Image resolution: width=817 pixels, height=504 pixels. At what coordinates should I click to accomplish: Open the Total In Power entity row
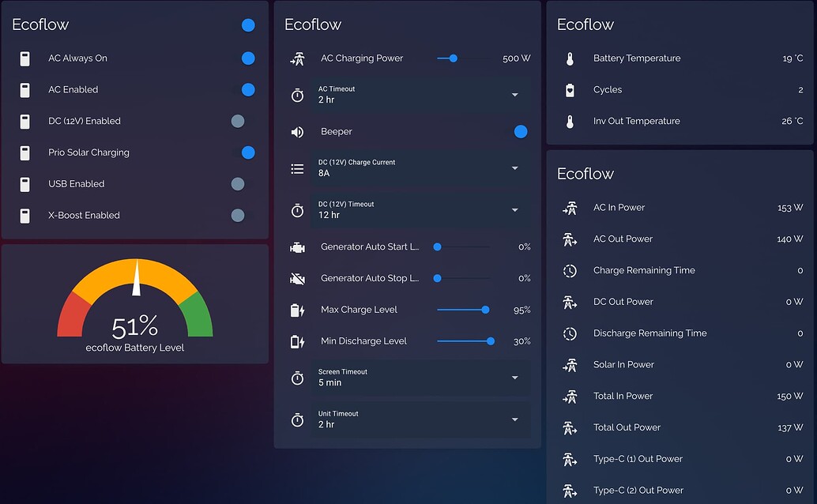[680, 396]
